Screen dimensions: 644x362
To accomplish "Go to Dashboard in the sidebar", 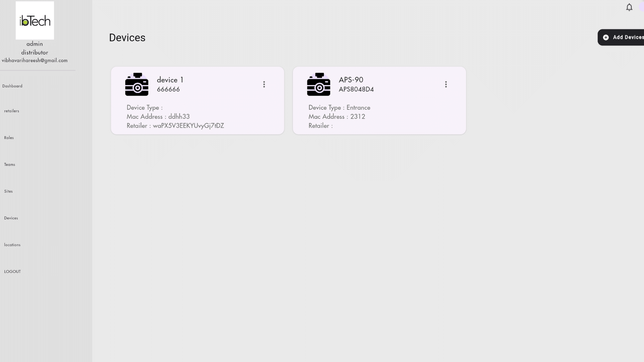I will click(x=12, y=86).
